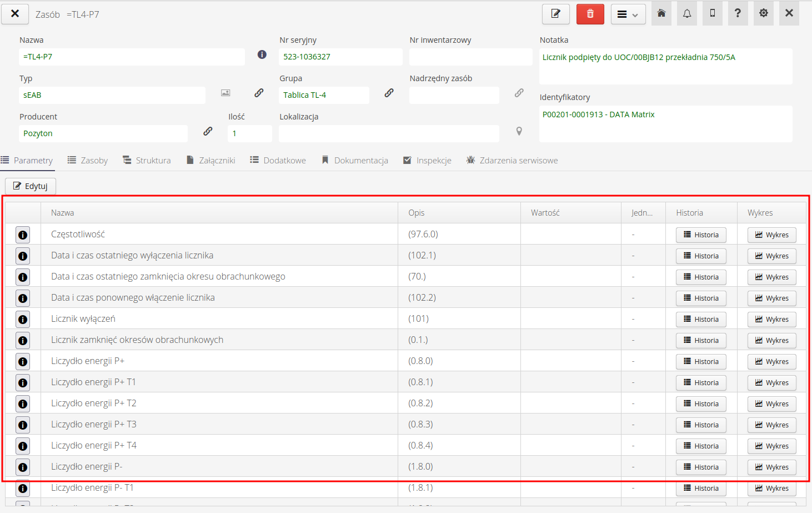This screenshot has height=513, width=812.
Task: Open the Zdarzenia serwisowe tab
Action: (512, 161)
